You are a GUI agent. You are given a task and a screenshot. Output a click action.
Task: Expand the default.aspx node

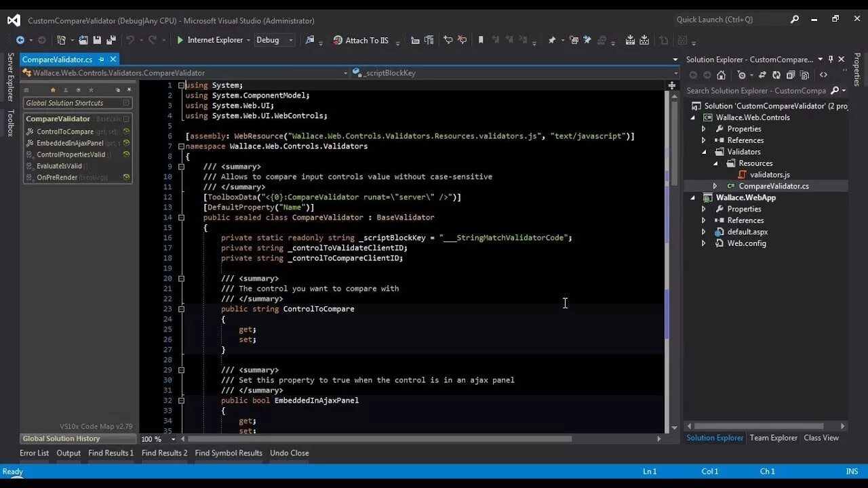click(704, 232)
